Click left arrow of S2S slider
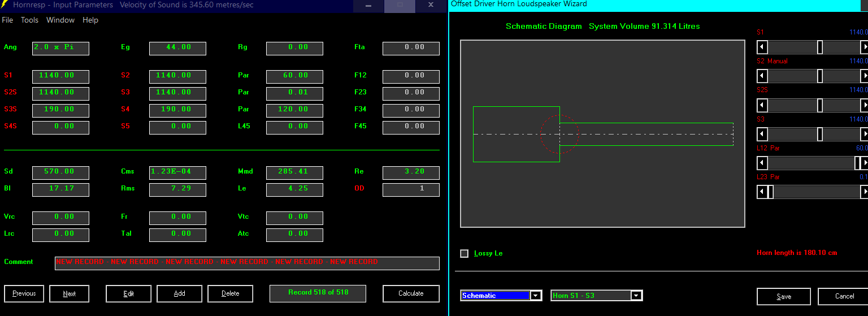868x316 pixels. coord(762,105)
